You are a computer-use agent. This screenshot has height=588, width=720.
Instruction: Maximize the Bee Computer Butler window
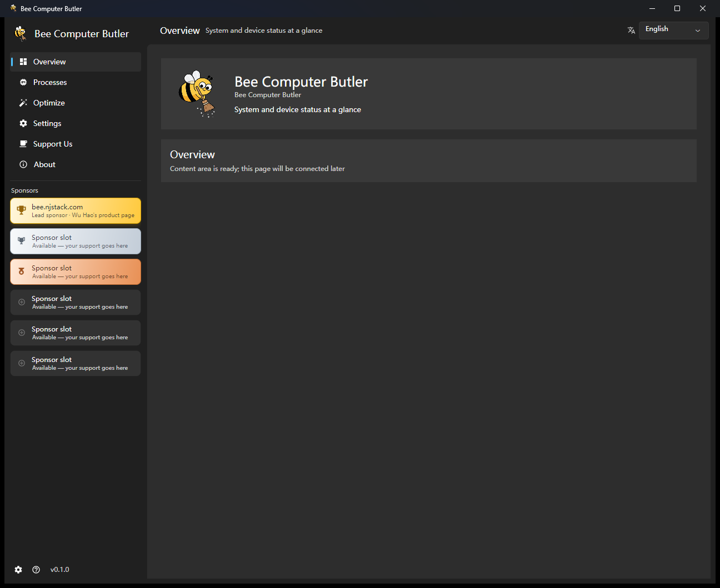[677, 8]
